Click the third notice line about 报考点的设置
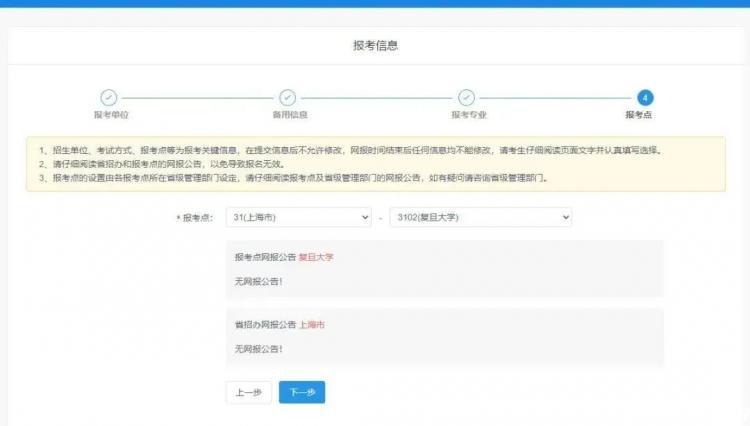750x426 pixels. [294, 178]
